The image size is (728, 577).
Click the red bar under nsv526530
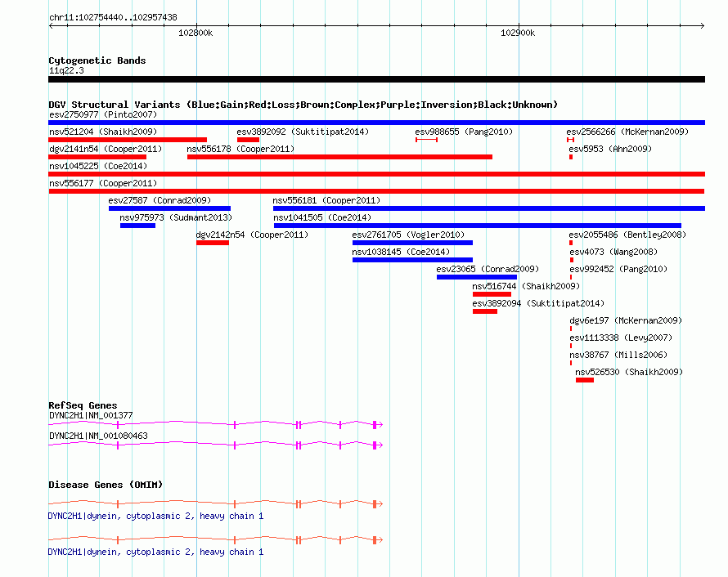pyautogui.click(x=585, y=380)
